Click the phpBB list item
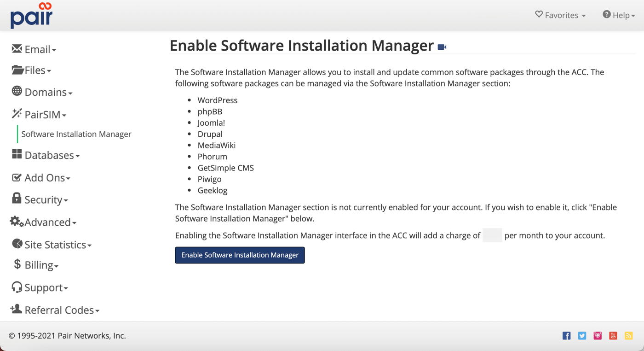 (210, 111)
